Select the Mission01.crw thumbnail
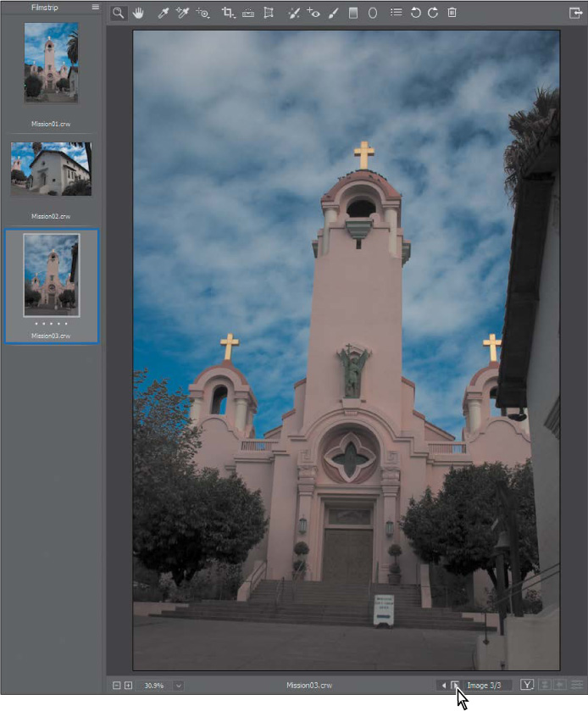Image resolution: width=588 pixels, height=711 pixels. tap(51, 63)
